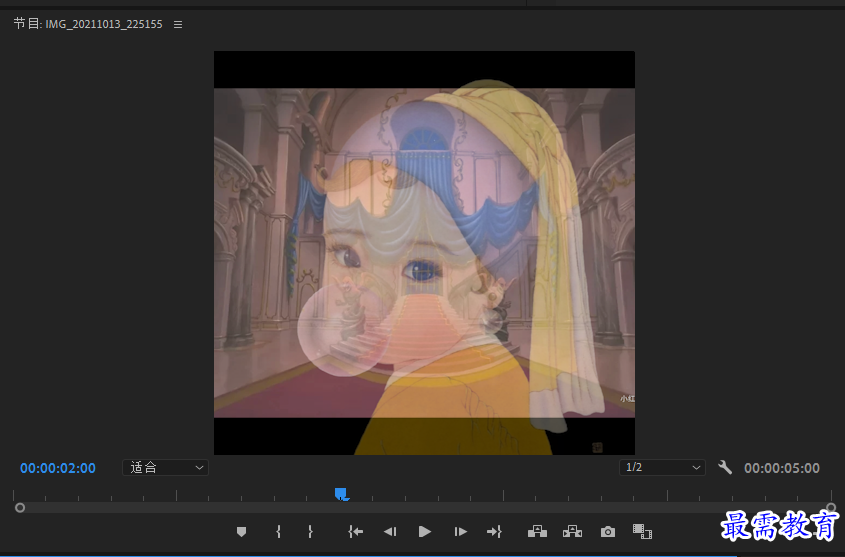Screen dimensions: 845x557
Task: Click the current timecode 00:00:02:00
Action: tap(58, 468)
